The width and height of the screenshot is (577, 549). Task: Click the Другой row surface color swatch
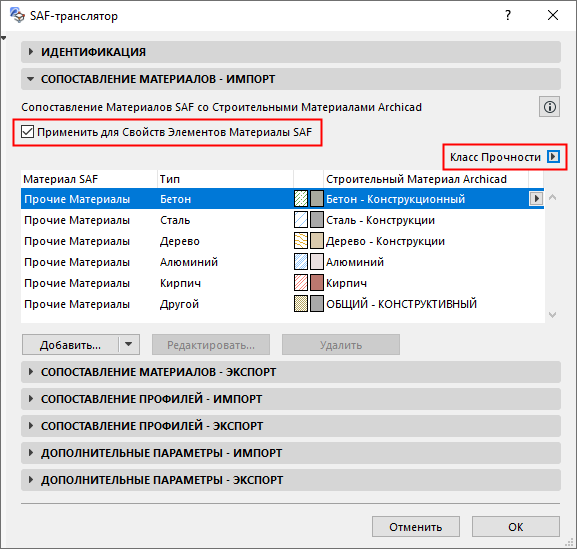click(317, 304)
